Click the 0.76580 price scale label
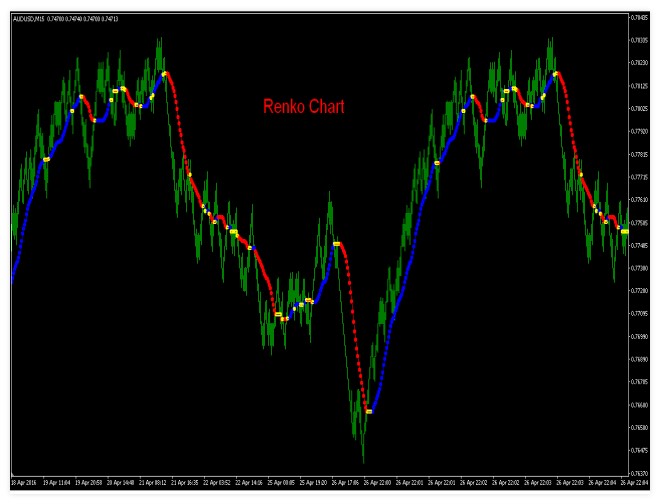 click(640, 428)
